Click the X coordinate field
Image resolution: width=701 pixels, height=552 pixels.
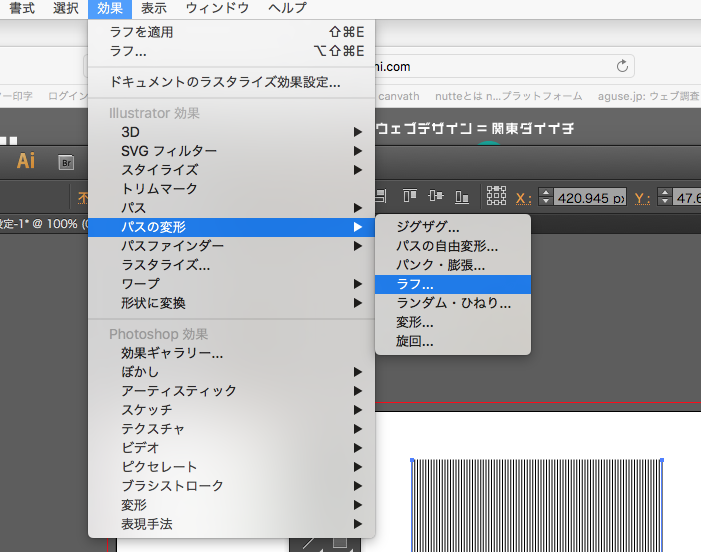click(590, 197)
